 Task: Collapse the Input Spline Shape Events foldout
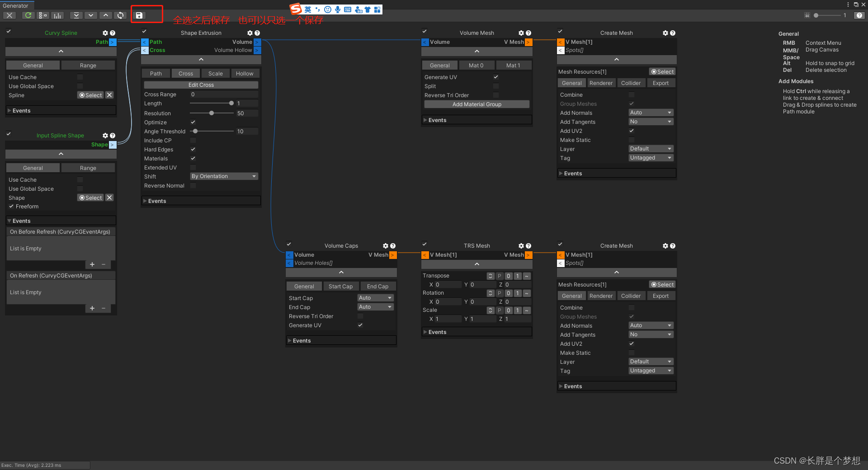coord(61,221)
